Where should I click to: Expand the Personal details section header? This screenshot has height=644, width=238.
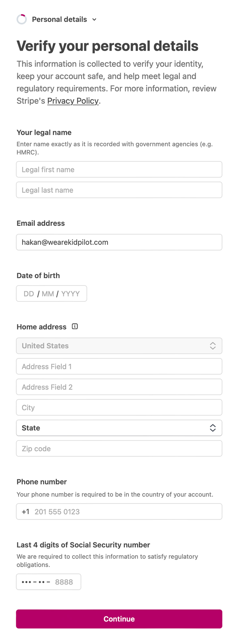(x=59, y=19)
